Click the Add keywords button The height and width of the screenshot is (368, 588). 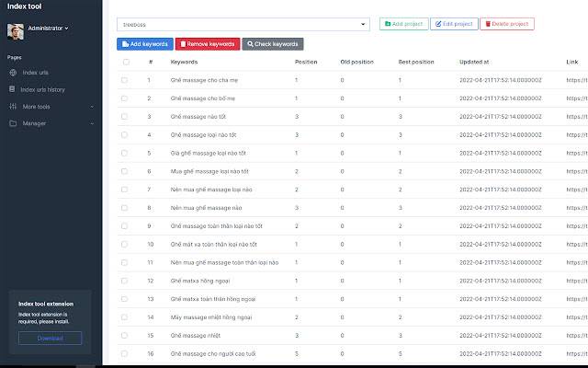(x=145, y=44)
